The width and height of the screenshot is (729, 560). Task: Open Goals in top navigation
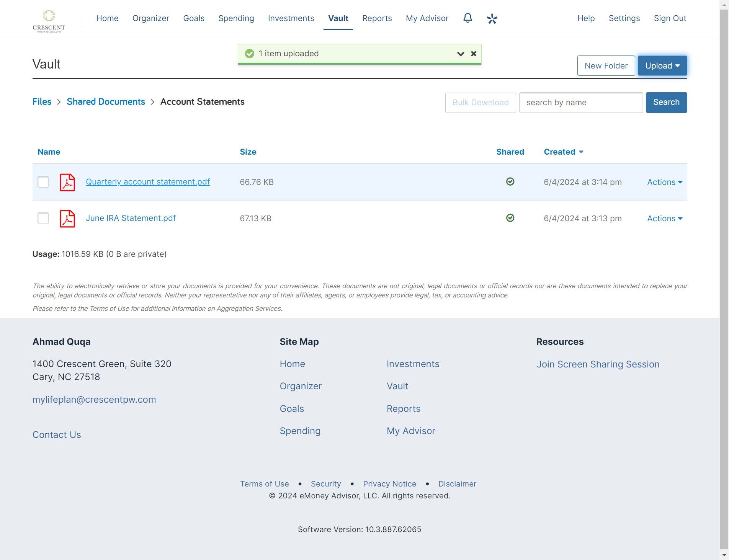point(194,18)
